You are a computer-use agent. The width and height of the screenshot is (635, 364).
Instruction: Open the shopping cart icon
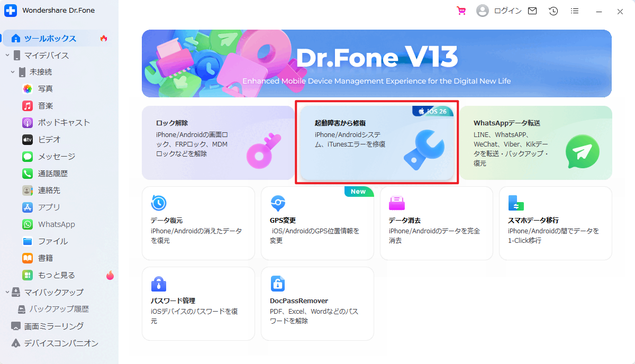(461, 11)
